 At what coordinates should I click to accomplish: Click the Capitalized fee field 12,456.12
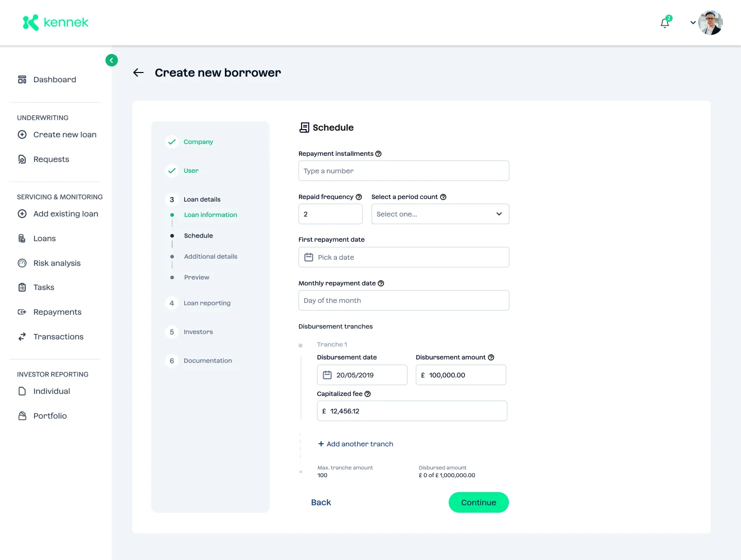pos(412,411)
